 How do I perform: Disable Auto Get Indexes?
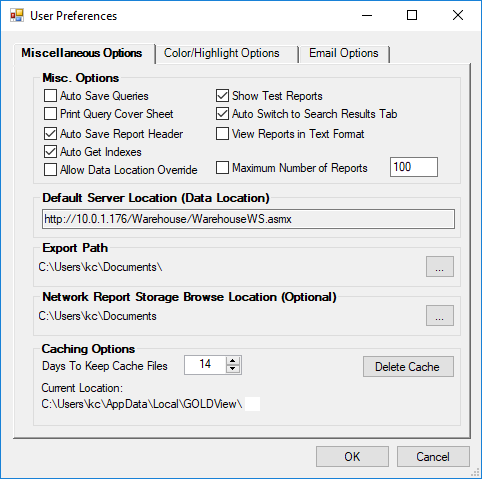pyautogui.click(x=50, y=152)
